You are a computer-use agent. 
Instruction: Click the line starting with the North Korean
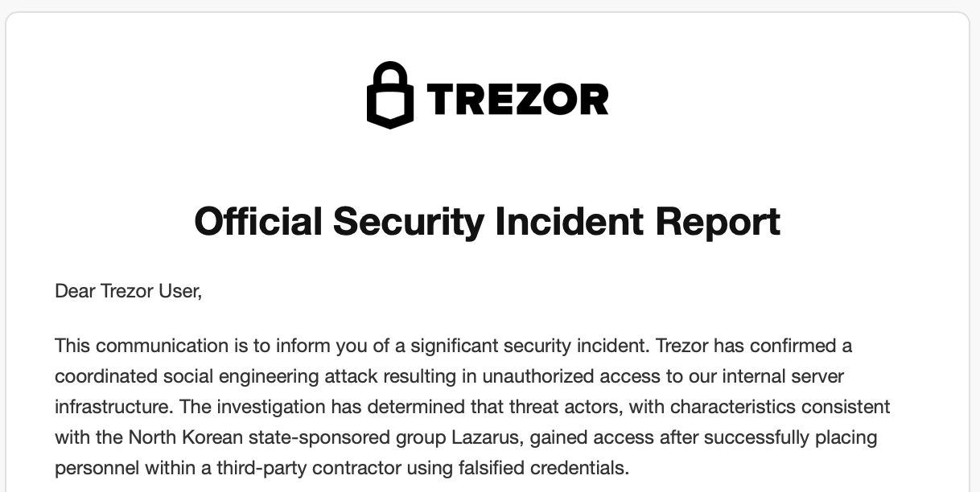(466, 437)
